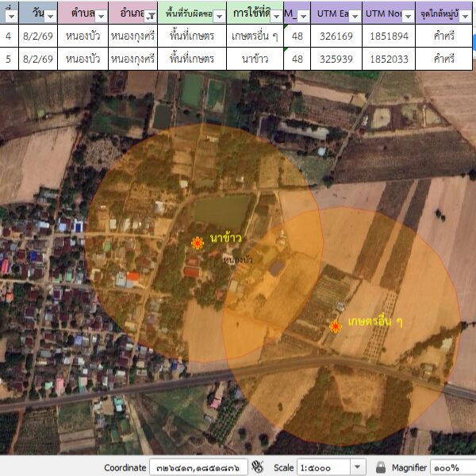Click the เกษตรอื่น ๆ hotspot marker
Image resolution: width=476 pixels, height=476 pixels.
(x=336, y=326)
